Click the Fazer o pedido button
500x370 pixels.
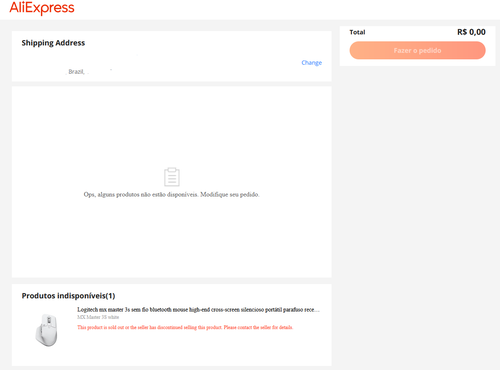pyautogui.click(x=417, y=50)
